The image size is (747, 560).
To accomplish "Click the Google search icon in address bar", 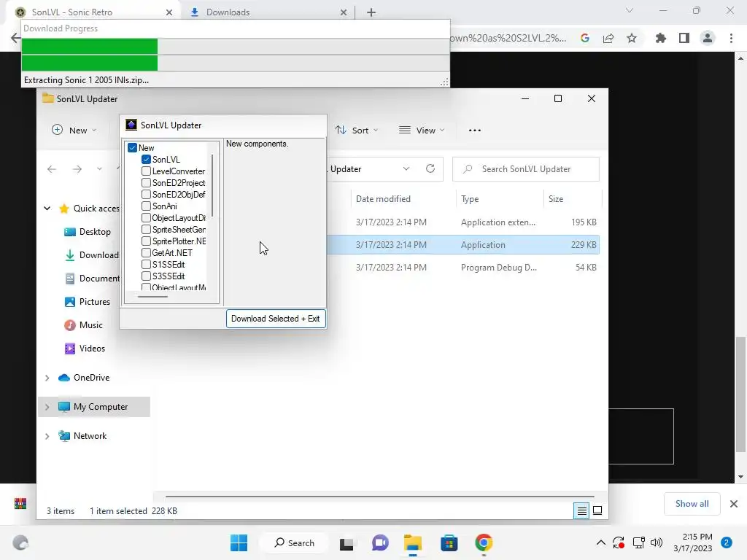I will 585,38.
